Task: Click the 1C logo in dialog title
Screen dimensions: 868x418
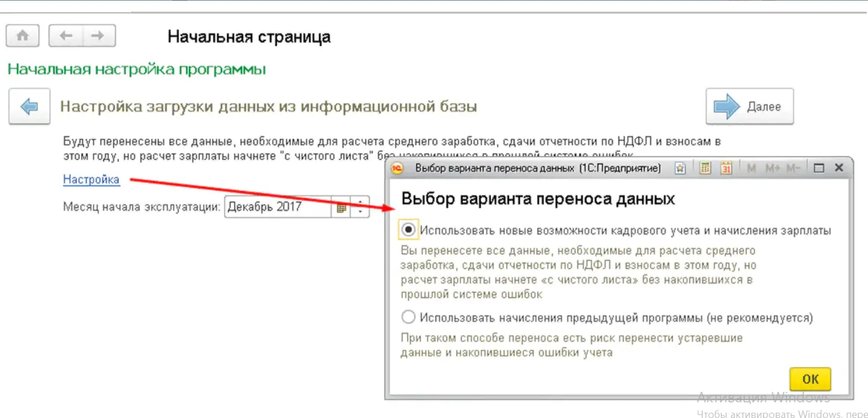Action: pos(398,168)
